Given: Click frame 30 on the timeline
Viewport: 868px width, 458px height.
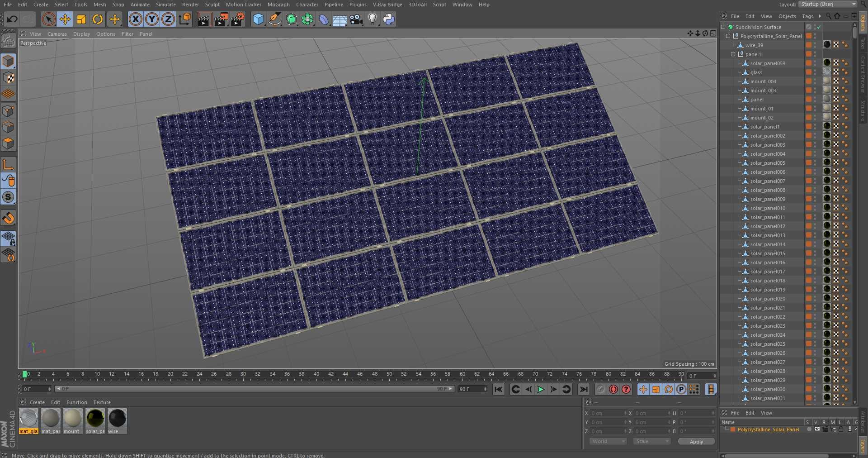Looking at the screenshot, I should point(243,375).
